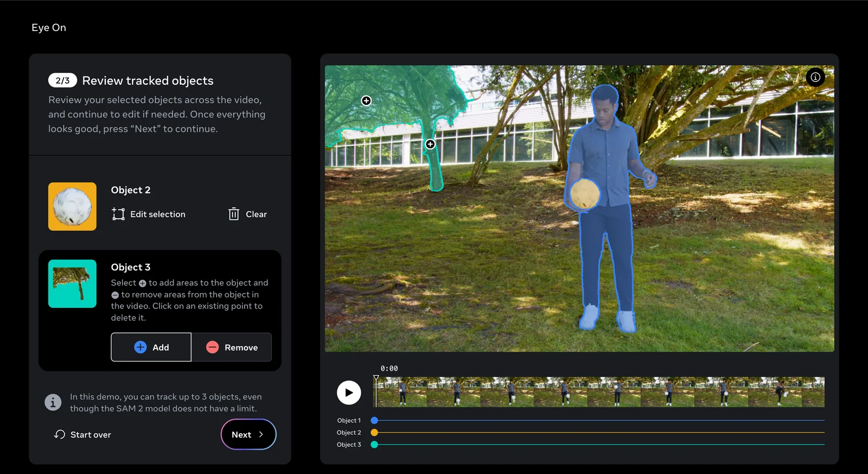Click the Object 2 heading
This screenshot has height=474, width=868.
pos(131,190)
